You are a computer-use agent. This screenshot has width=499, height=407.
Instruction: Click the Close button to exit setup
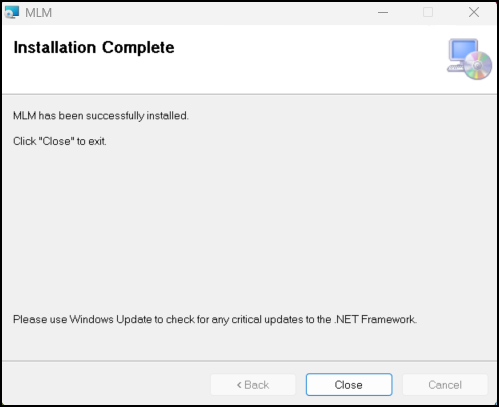pos(349,385)
